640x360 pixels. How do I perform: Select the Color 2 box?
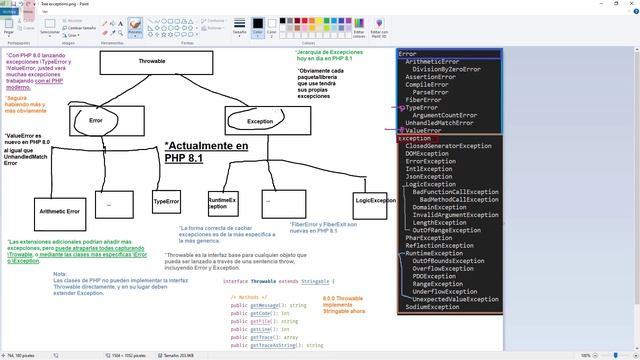pos(271,27)
